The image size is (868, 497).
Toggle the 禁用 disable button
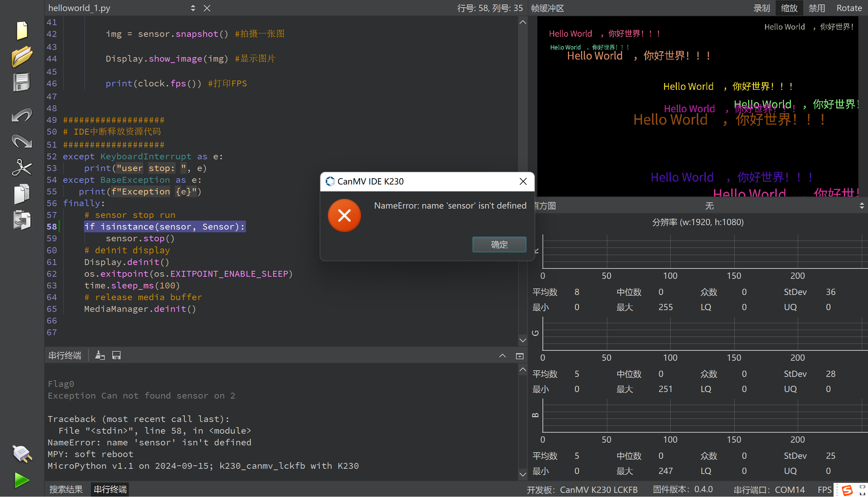pos(817,8)
